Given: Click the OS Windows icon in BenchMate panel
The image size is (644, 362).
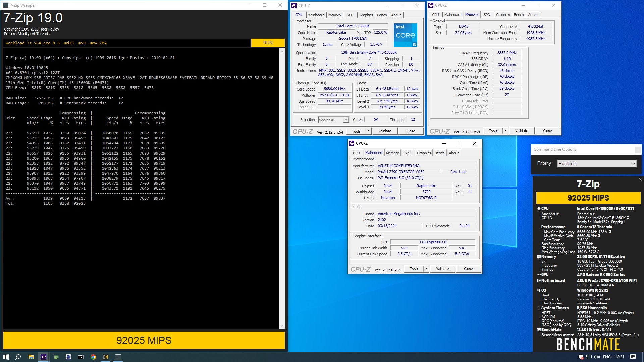Looking at the screenshot, I should [539, 290].
